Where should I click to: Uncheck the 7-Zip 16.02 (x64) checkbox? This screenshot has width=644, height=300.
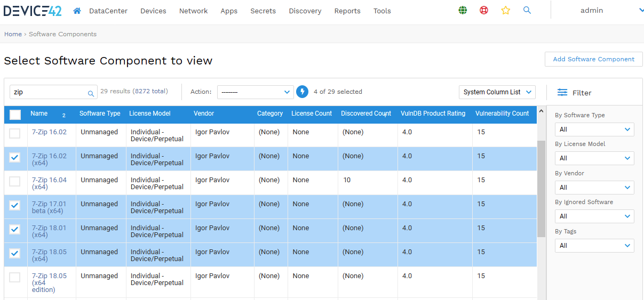tap(15, 157)
